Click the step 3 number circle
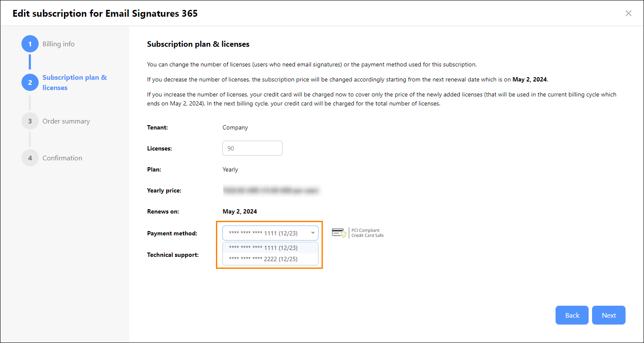This screenshot has height=343, width=644. [x=30, y=121]
